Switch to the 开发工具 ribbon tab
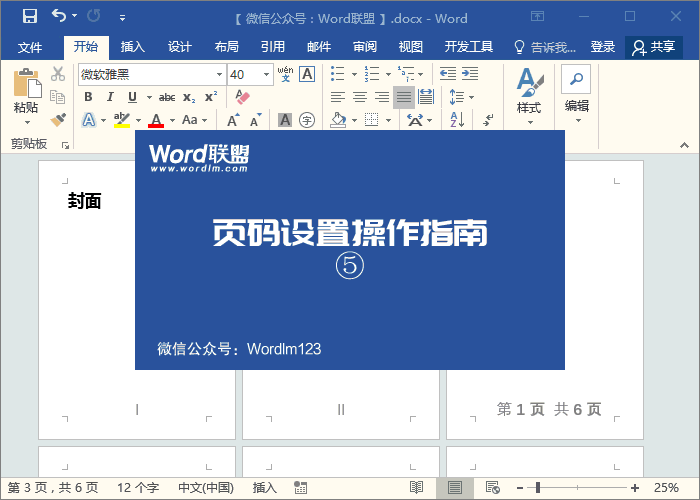The image size is (700, 500). point(469,46)
